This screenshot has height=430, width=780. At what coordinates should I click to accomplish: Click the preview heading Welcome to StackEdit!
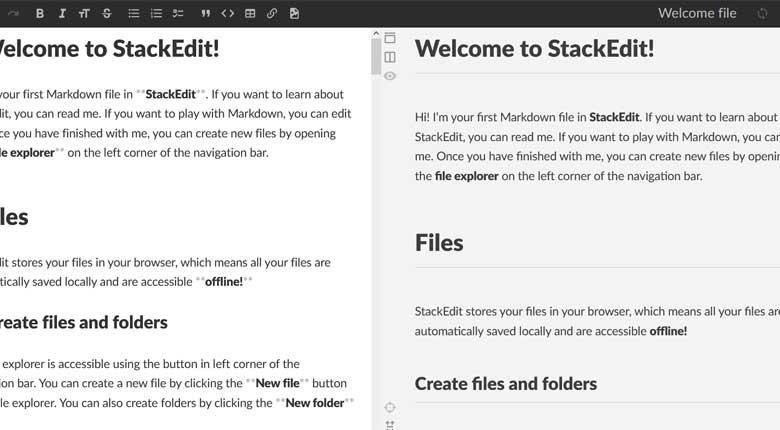click(x=534, y=49)
